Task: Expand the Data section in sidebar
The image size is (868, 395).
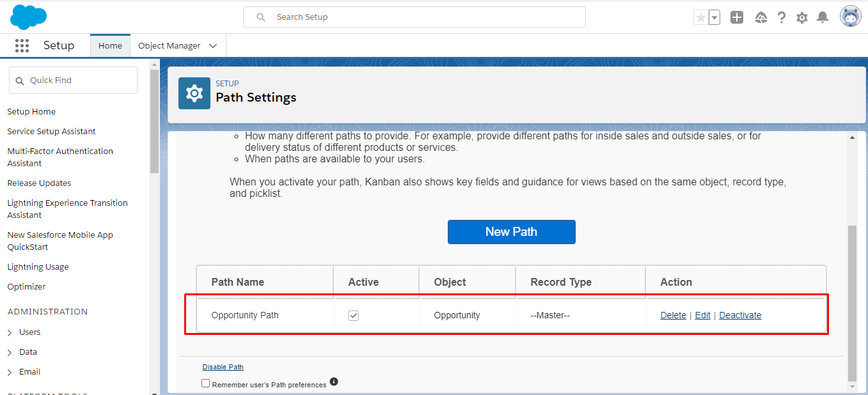Action: point(10,353)
